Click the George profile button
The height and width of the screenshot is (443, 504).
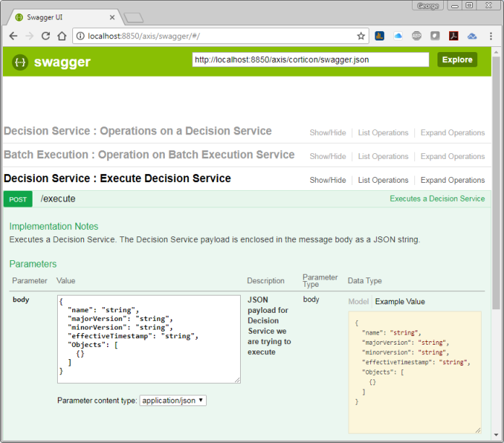[x=427, y=6]
